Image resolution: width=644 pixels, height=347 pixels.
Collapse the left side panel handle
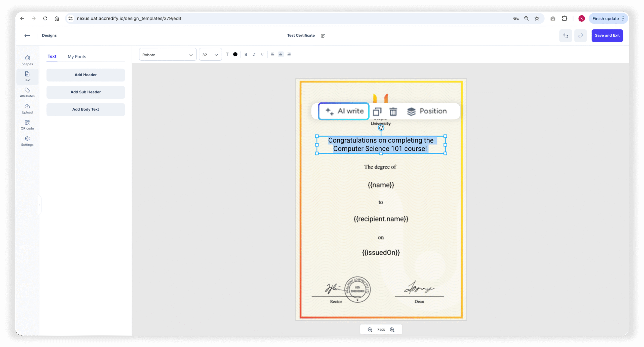40,205
